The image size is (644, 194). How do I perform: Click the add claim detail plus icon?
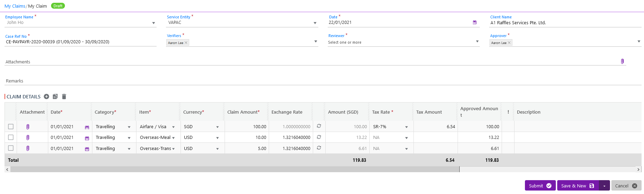tap(47, 97)
